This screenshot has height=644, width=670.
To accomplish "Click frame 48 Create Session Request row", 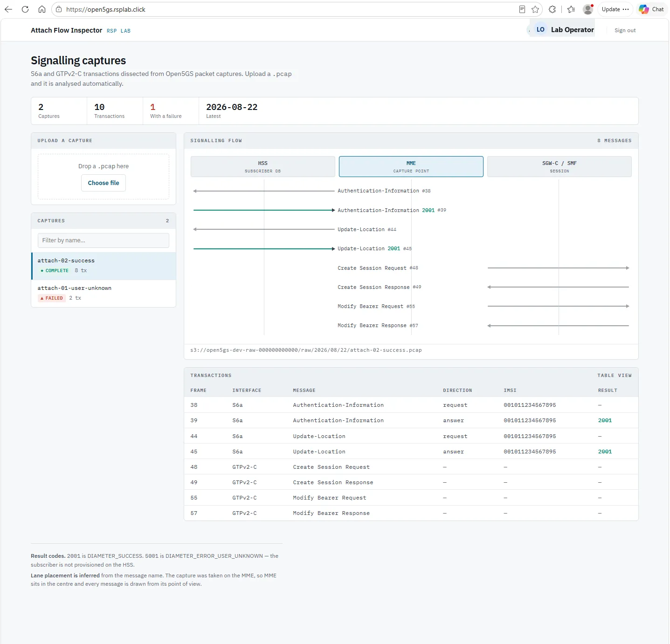I will tap(411, 467).
